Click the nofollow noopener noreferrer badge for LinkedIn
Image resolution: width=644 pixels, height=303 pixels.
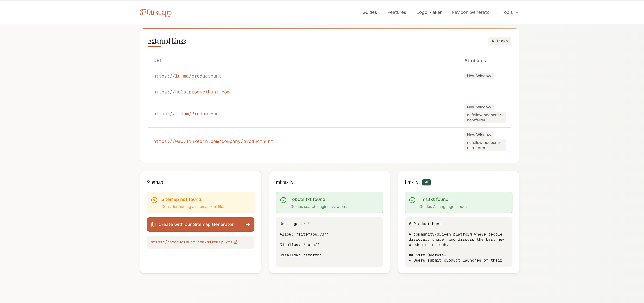tap(485, 145)
